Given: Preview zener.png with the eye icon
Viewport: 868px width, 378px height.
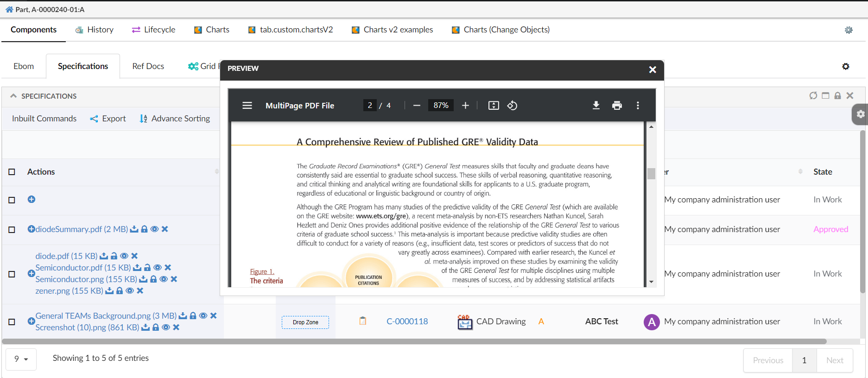Looking at the screenshot, I should click(130, 291).
